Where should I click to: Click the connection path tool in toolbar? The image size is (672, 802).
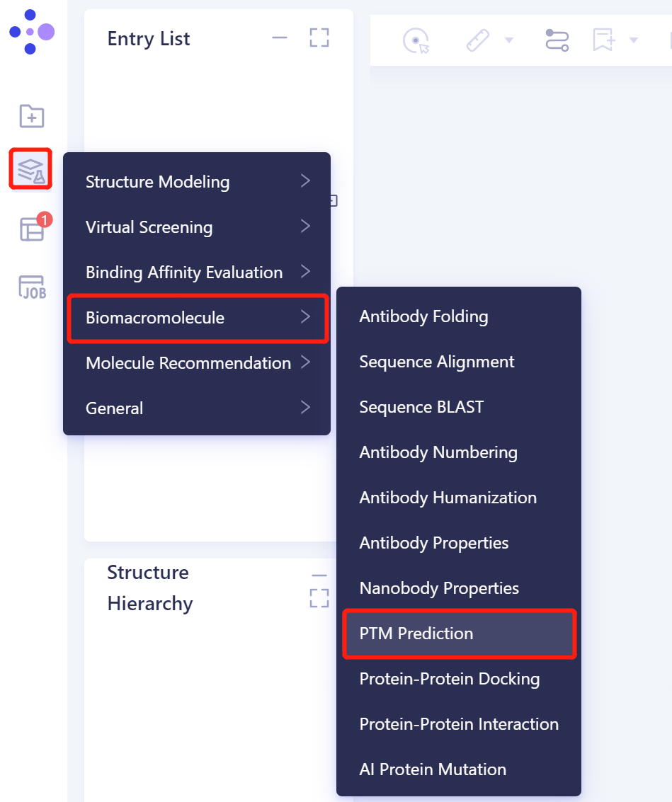[557, 40]
